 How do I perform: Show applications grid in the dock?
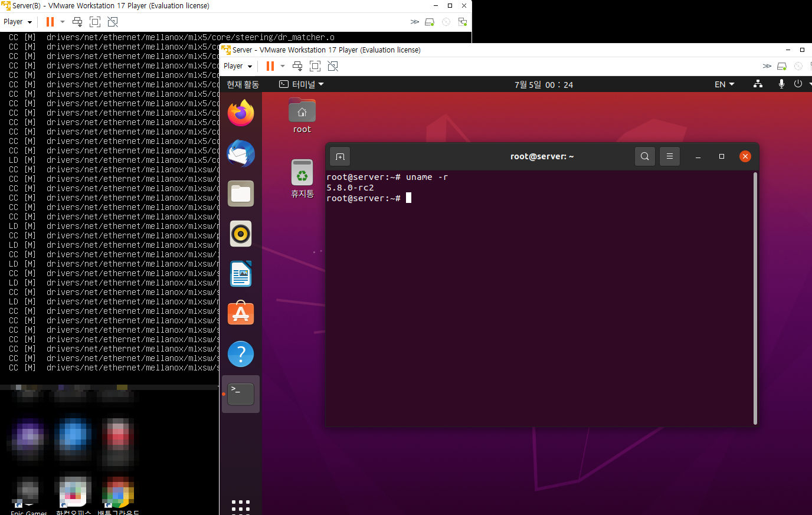pyautogui.click(x=241, y=507)
